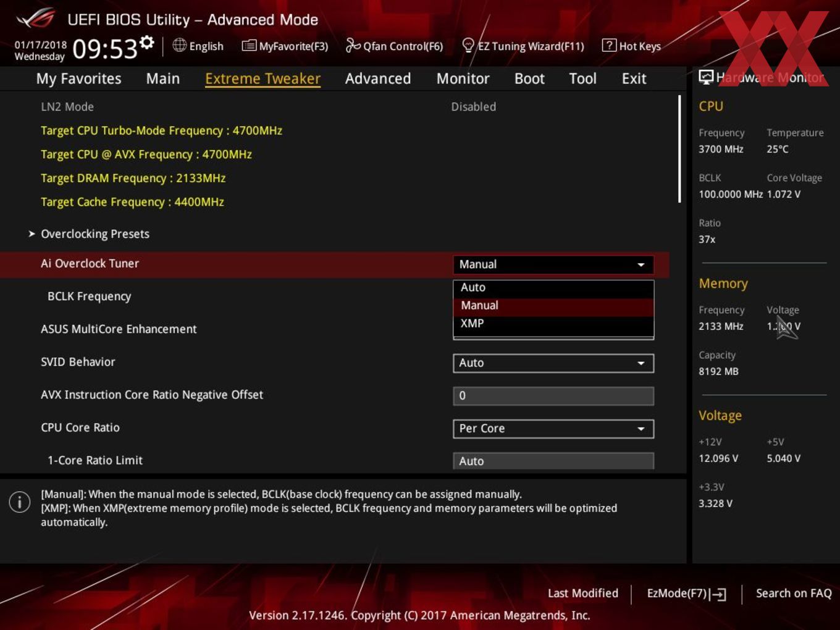Viewport: 840px width, 630px height.
Task: Open Search on FAQ
Action: tap(794, 594)
